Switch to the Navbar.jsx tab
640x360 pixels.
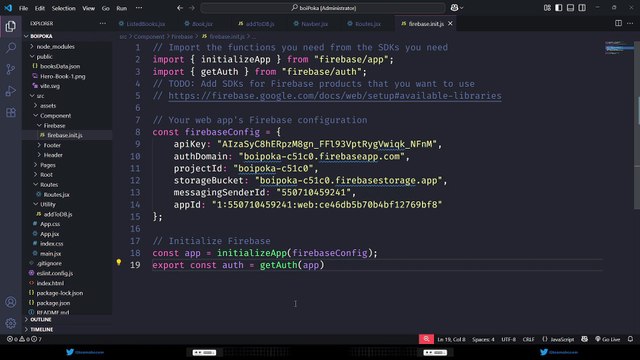[x=310, y=24]
